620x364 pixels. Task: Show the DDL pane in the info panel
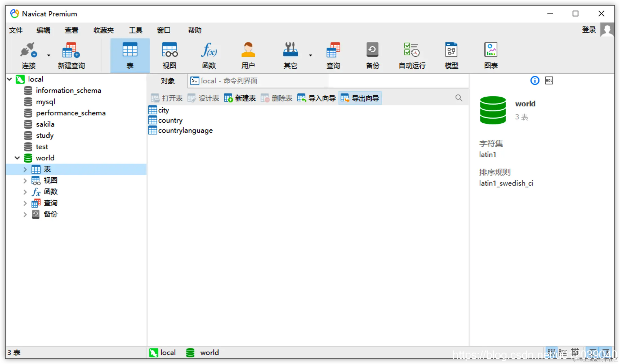549,81
